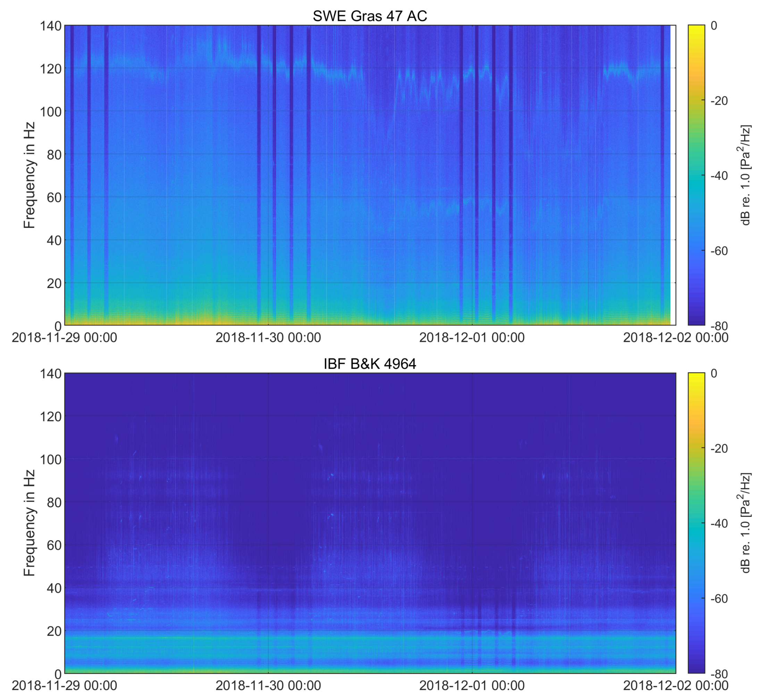Click the 120 tick on the top plot's y-axis

(50, 68)
